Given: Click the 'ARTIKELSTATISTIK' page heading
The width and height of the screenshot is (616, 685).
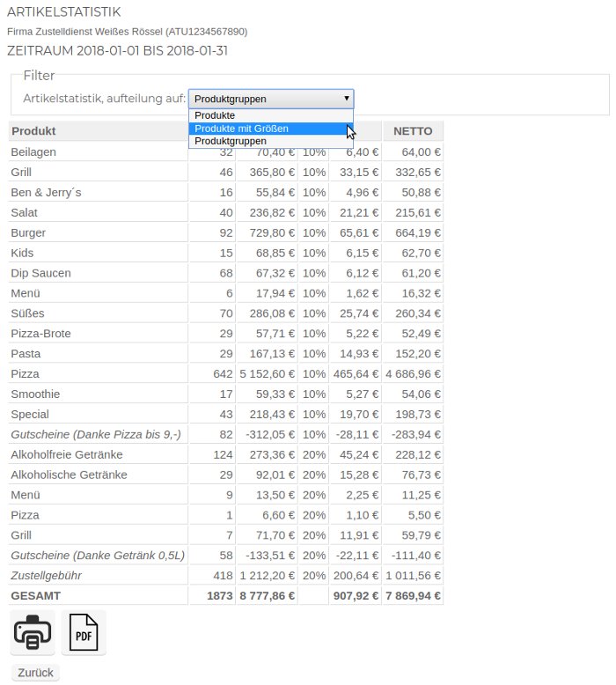Looking at the screenshot, I should [63, 11].
